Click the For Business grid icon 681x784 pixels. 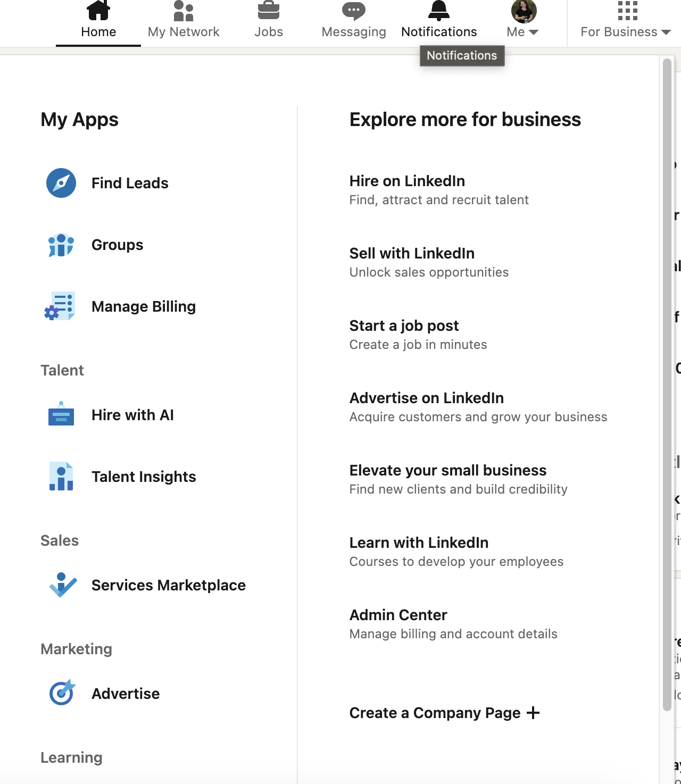point(628,10)
